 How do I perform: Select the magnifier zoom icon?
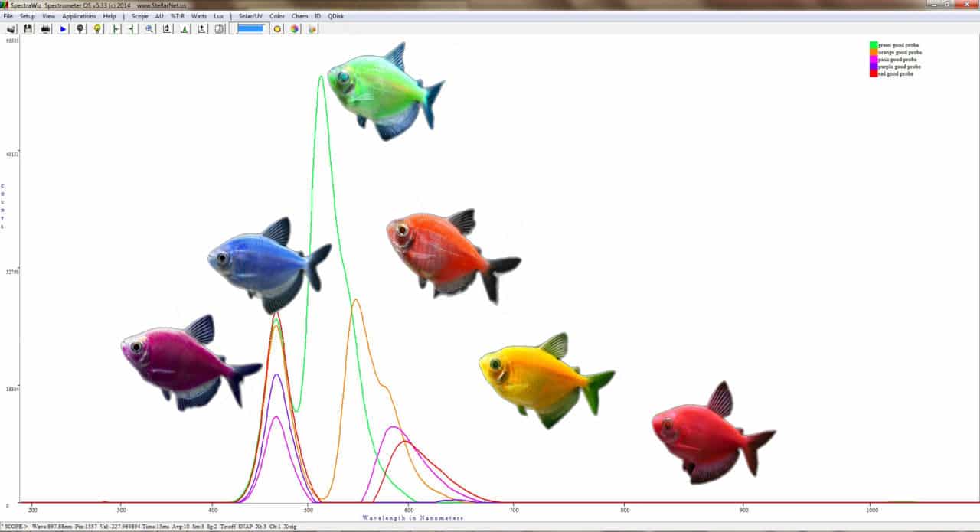[x=148, y=28]
